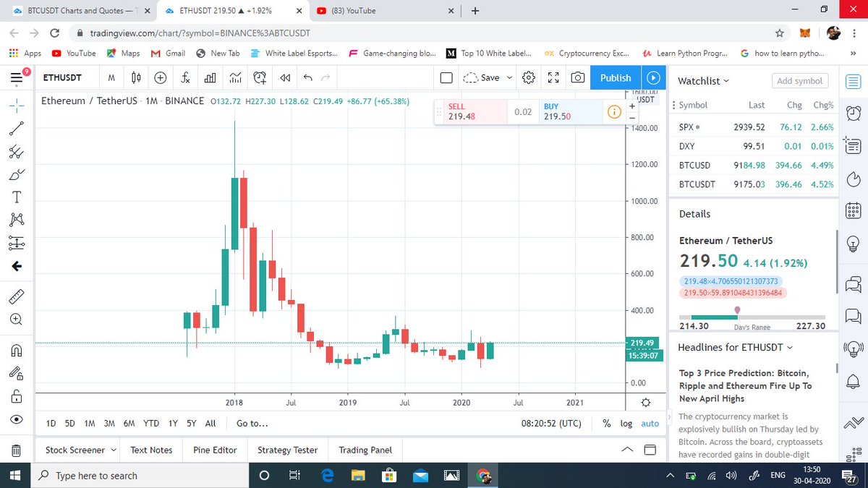The width and height of the screenshot is (868, 488).
Task: Click the compare or add symbol icon
Action: pos(161,77)
